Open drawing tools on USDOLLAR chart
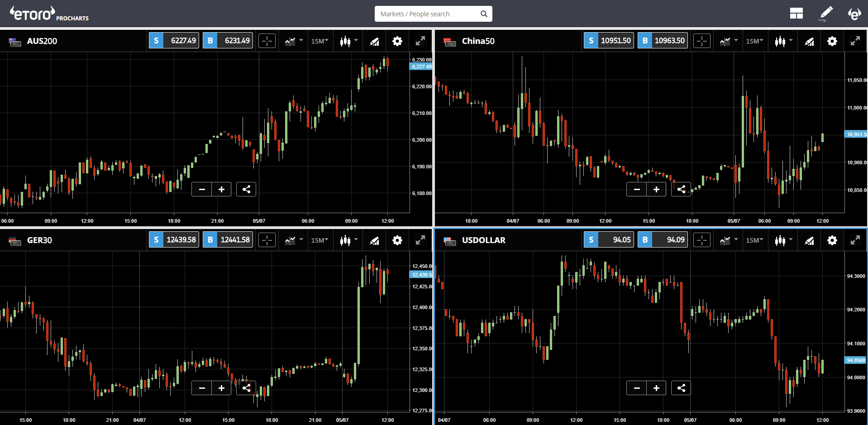 [x=809, y=240]
